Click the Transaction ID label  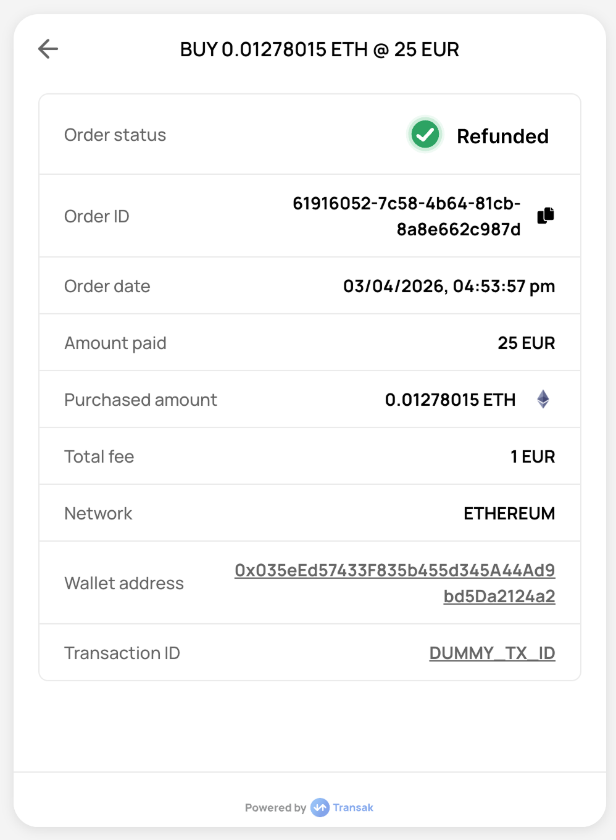tap(122, 653)
